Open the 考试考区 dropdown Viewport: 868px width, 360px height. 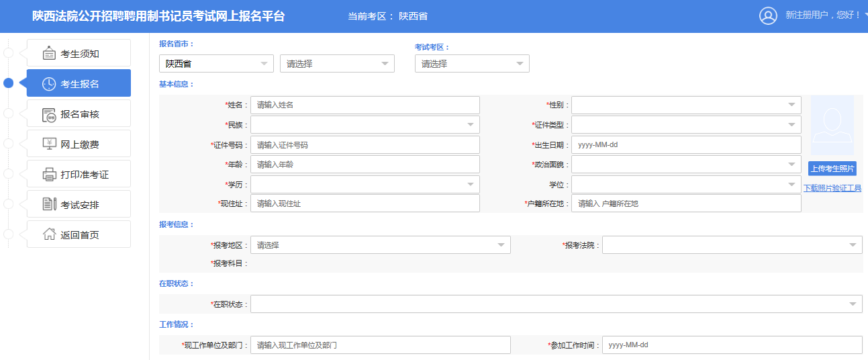pos(472,64)
